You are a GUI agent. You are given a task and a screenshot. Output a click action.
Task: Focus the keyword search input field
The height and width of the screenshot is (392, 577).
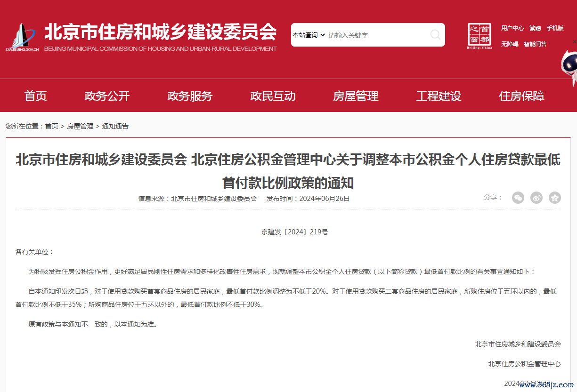click(376, 35)
